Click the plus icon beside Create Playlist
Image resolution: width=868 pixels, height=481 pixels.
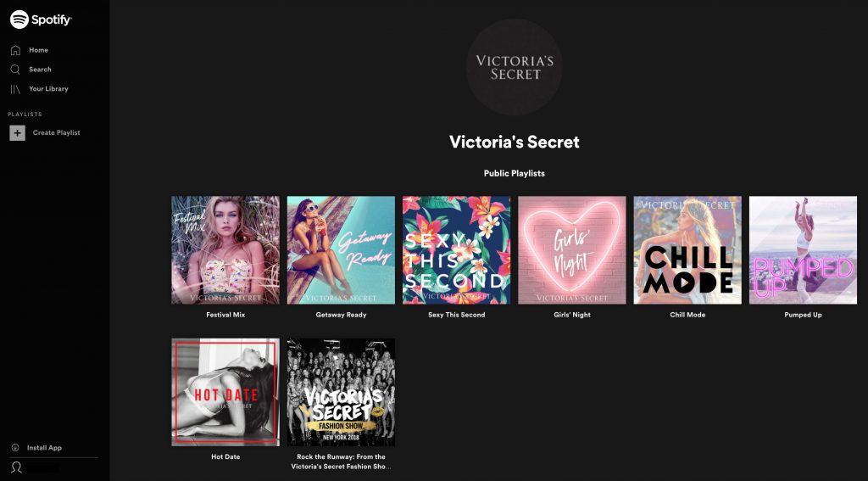[x=17, y=133]
